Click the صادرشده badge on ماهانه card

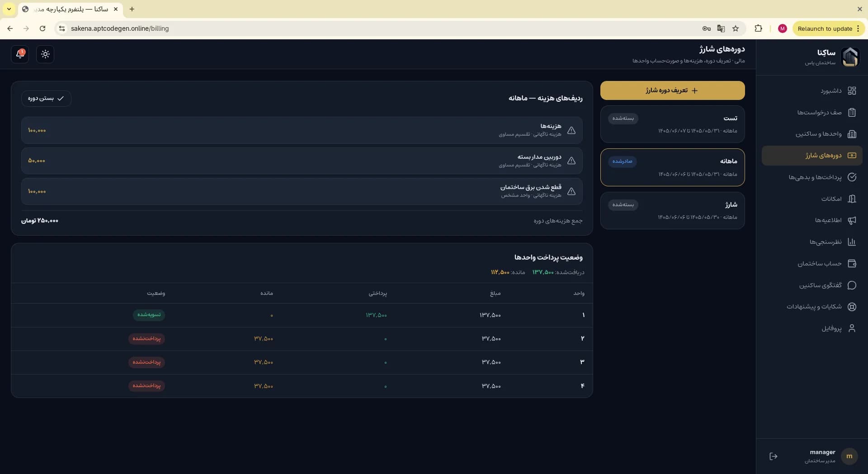622,161
